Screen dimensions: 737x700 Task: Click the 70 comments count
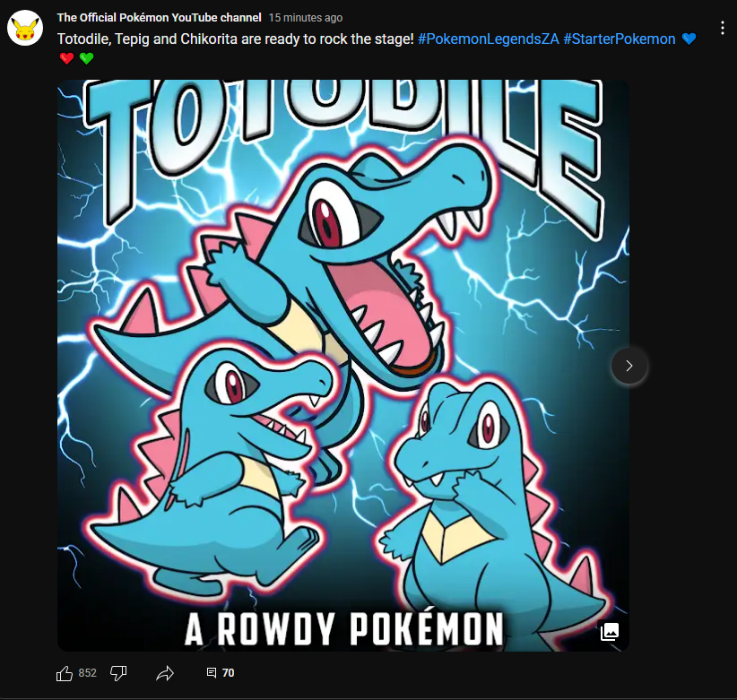tap(228, 673)
